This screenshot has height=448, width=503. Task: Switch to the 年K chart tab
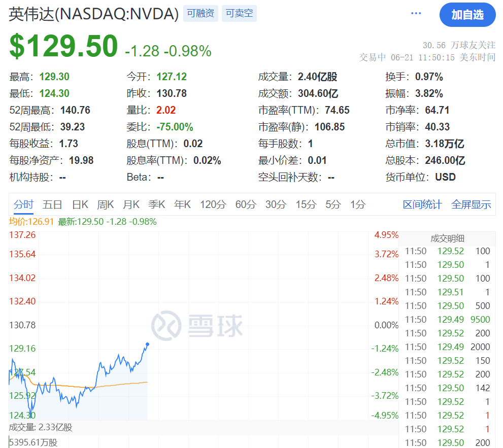pyautogui.click(x=182, y=204)
